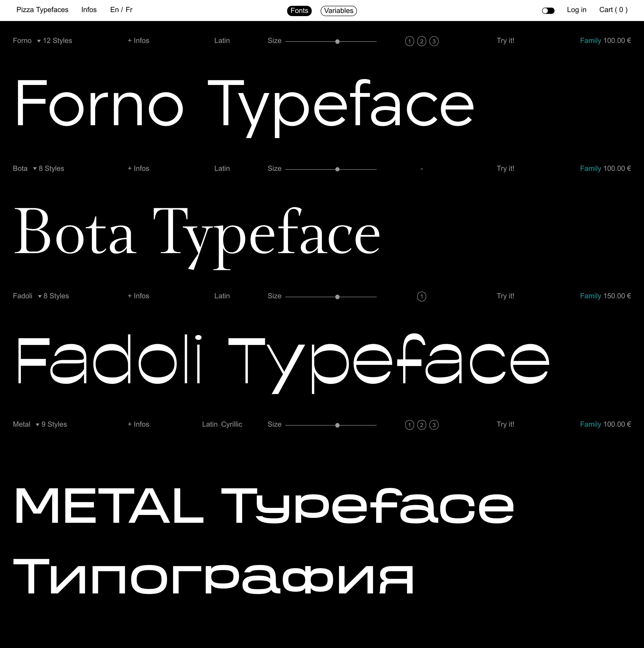Click circled number 1 in Fadoli row
Image resolution: width=644 pixels, height=648 pixels.
422,296
